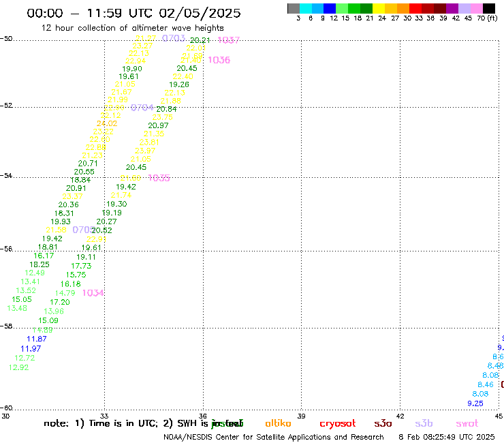The height and width of the screenshot is (443, 504).
Task: Click the lavender swatch in the legend
Action: click(464, 8)
